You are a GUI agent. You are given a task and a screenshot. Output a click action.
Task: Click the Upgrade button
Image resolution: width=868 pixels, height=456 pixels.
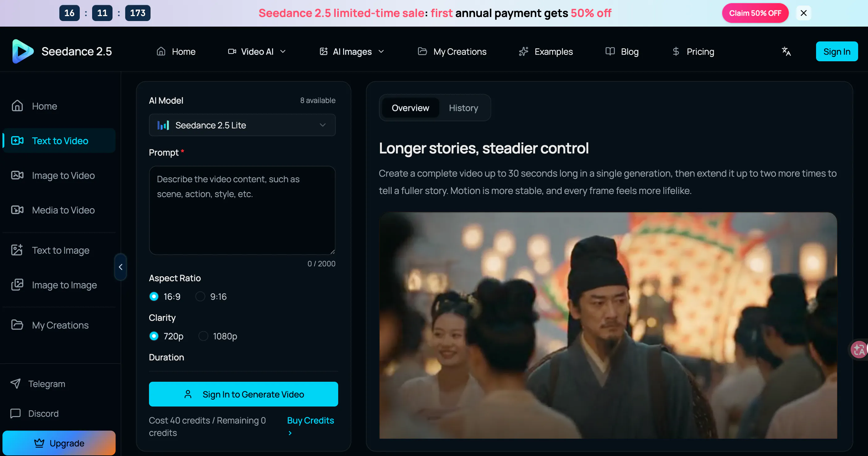(x=59, y=443)
